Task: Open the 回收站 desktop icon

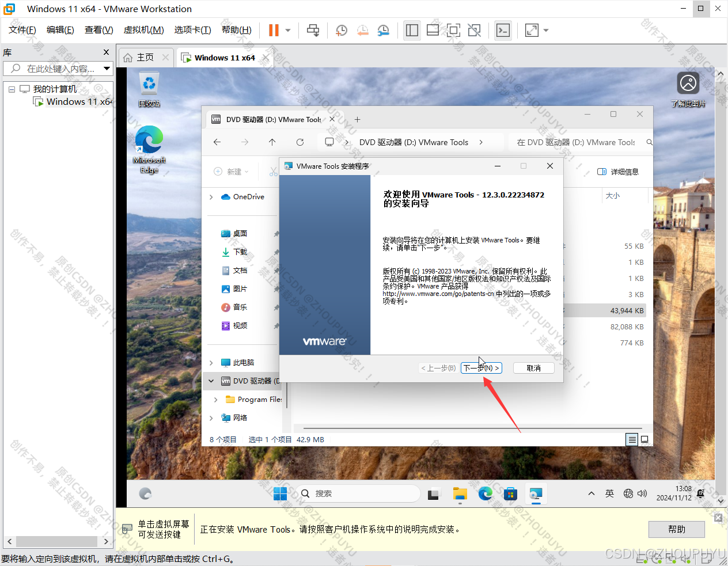Action: [149, 90]
